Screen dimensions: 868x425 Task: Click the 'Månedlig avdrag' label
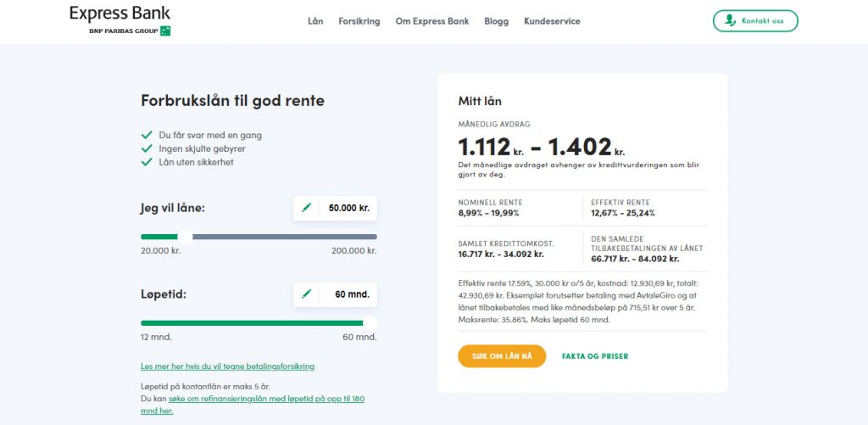tap(494, 125)
